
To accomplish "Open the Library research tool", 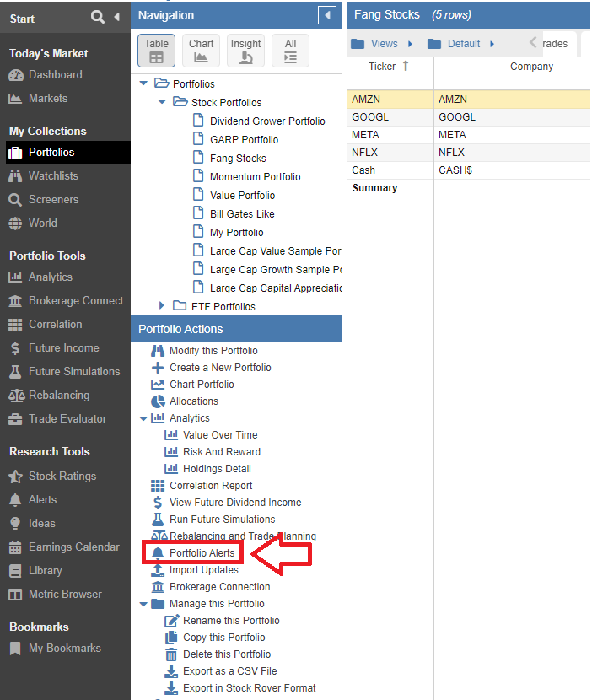I will [35, 570].
